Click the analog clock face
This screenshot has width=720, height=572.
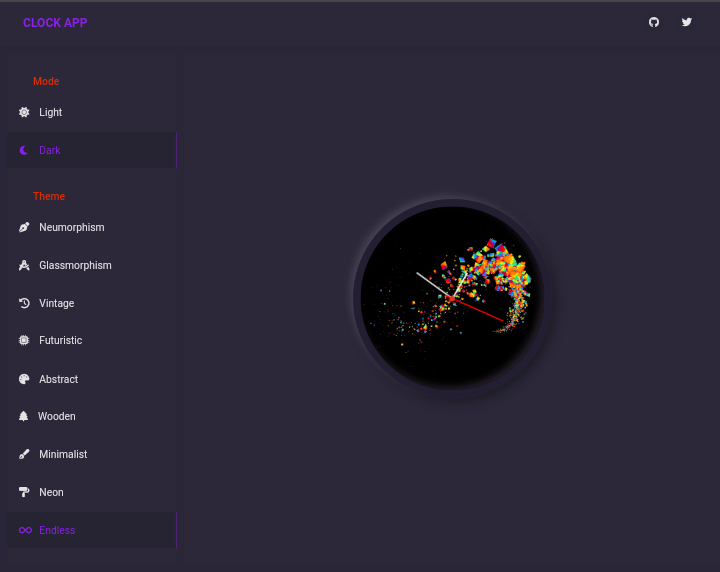452,298
